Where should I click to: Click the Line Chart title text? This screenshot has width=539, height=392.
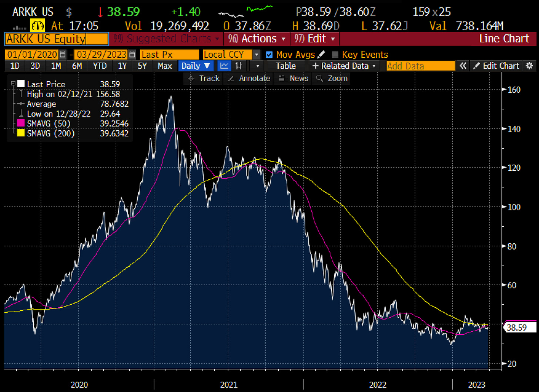504,38
